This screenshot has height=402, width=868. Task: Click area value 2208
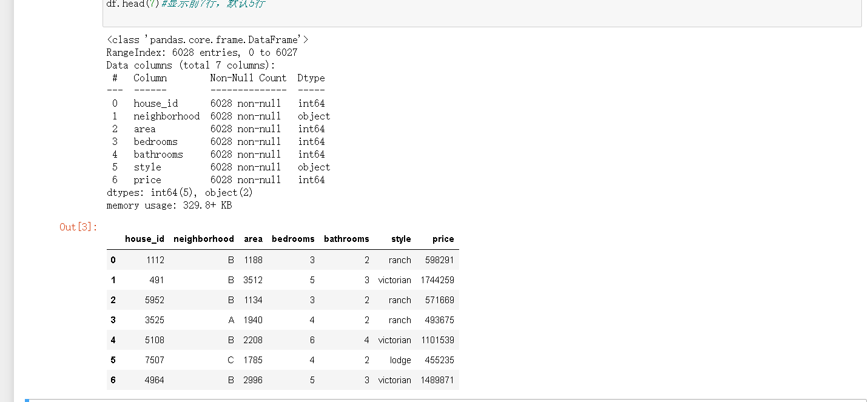point(253,340)
